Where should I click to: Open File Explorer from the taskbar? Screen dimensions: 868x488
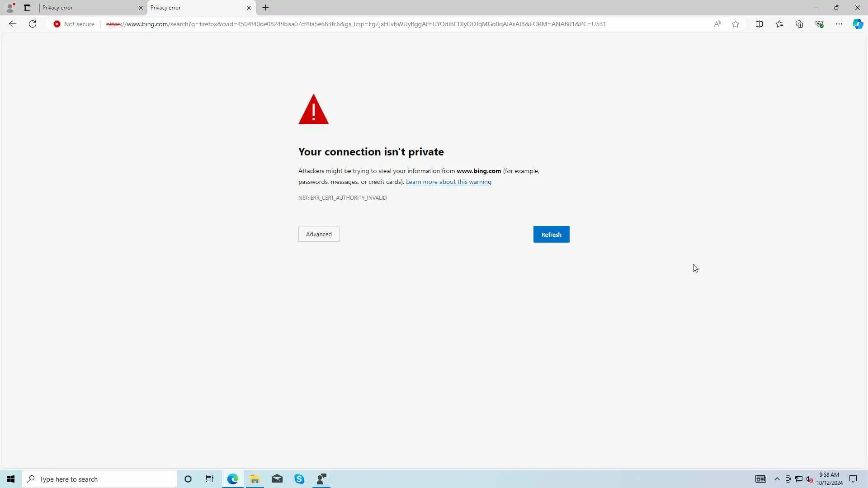click(255, 479)
